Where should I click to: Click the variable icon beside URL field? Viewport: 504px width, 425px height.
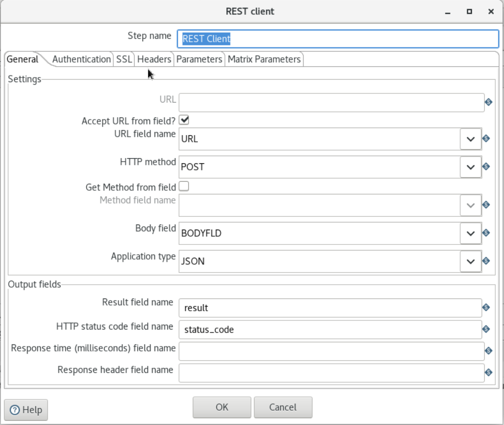[x=489, y=102]
